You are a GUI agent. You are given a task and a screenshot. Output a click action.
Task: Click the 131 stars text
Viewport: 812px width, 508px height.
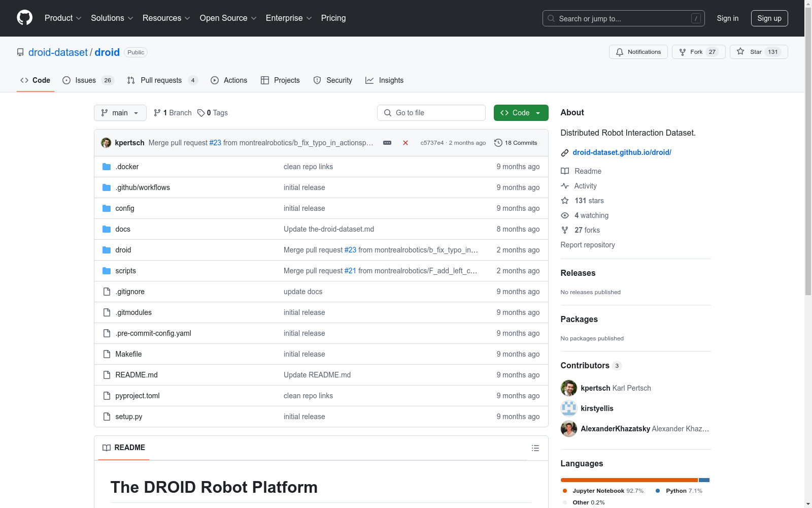click(589, 201)
